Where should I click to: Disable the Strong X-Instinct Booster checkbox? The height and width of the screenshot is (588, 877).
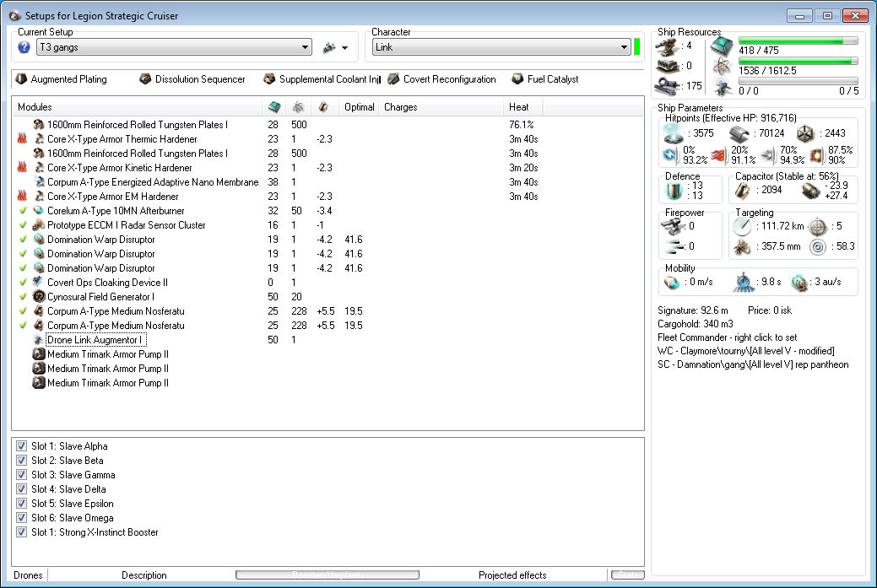pos(22,532)
